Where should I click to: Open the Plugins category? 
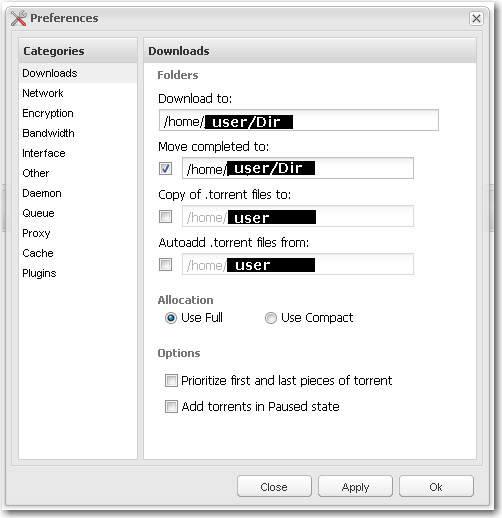tap(78, 273)
